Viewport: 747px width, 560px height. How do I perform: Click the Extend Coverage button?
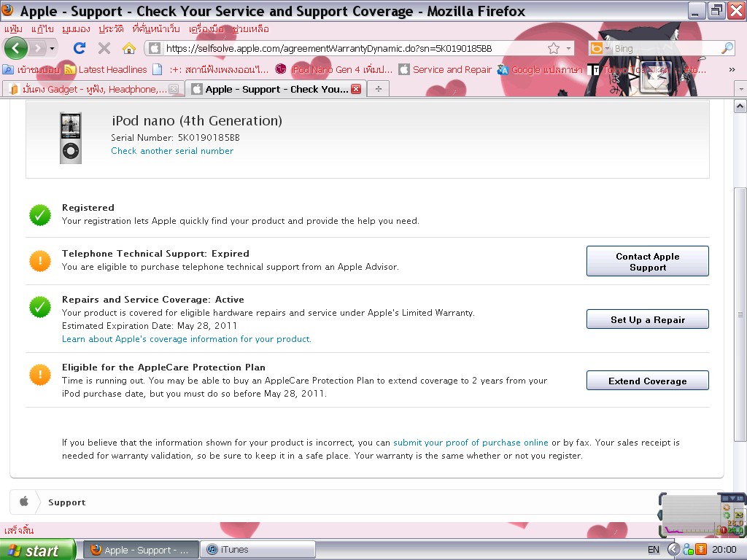pyautogui.click(x=647, y=381)
